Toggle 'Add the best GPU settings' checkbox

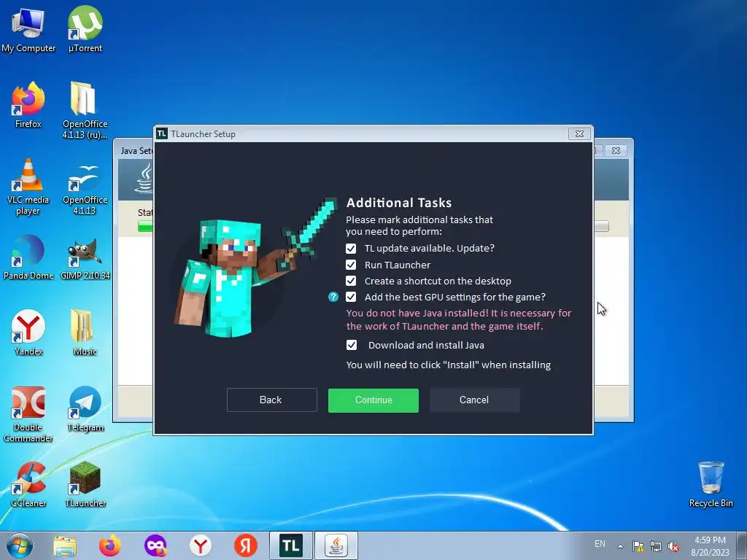pyautogui.click(x=351, y=297)
